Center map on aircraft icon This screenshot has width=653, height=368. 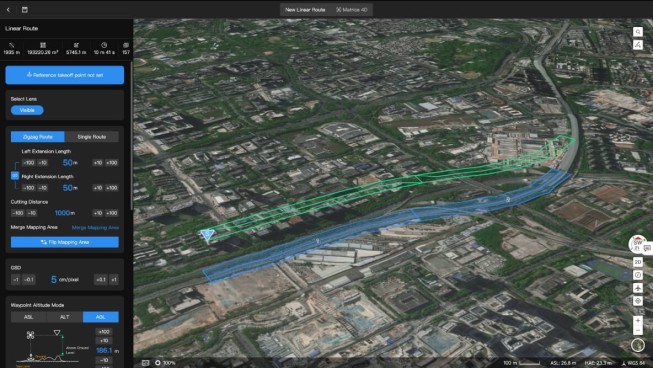point(638,288)
